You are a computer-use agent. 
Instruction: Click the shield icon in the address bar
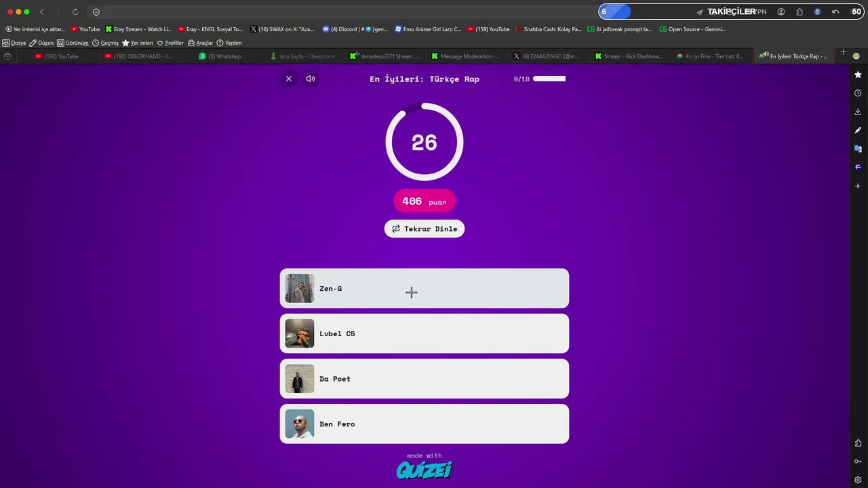pyautogui.click(x=96, y=12)
